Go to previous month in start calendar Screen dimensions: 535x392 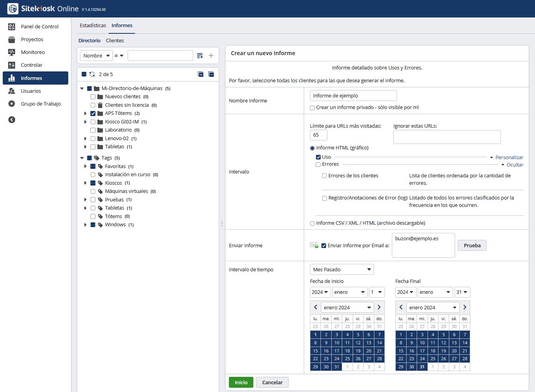[315, 307]
